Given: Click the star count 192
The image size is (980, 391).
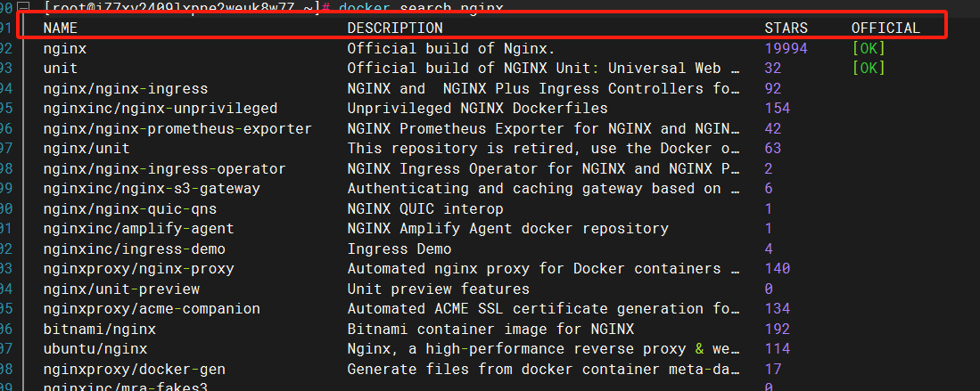Looking at the screenshot, I should 778,329.
